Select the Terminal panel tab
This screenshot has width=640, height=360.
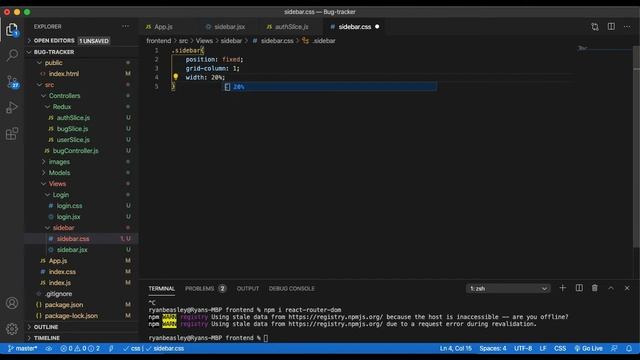coord(162,289)
